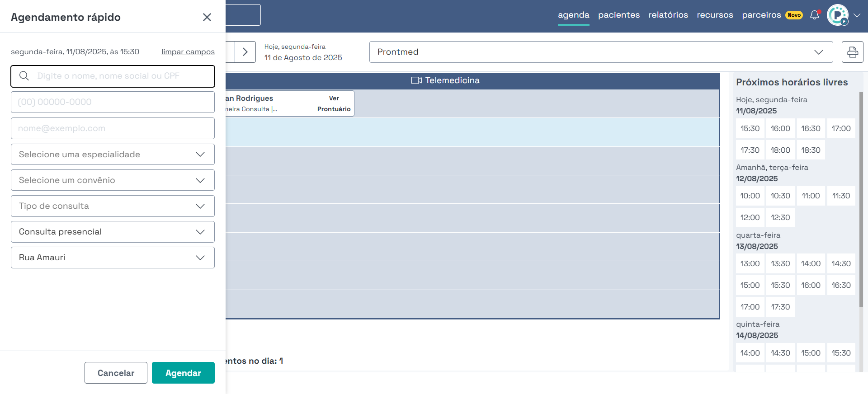The width and height of the screenshot is (868, 394).
Task: Open the notifications bell
Action: pyautogui.click(x=815, y=15)
